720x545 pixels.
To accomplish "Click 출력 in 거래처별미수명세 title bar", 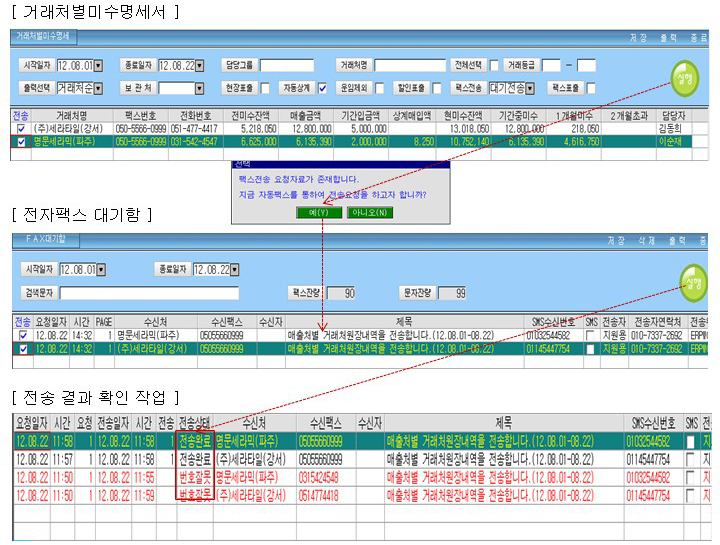I will click(669, 38).
